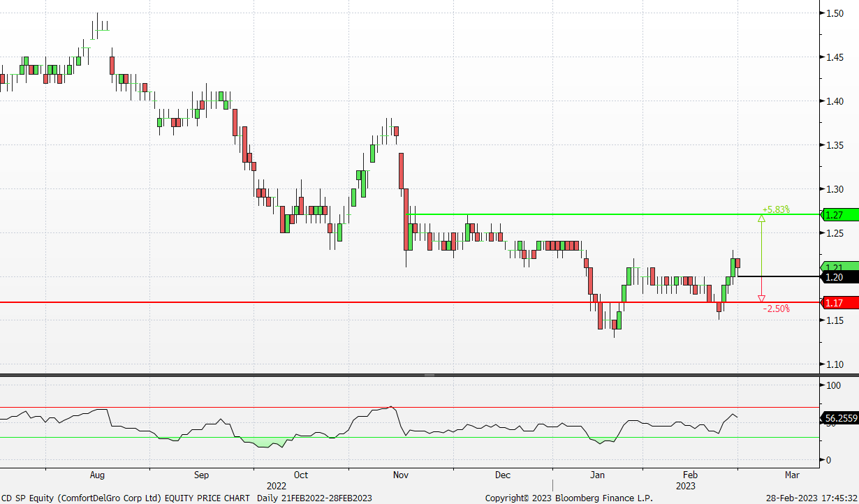The image size is (859, 504).
Task: Click the 1.15 price axis label
Action: 835,320
